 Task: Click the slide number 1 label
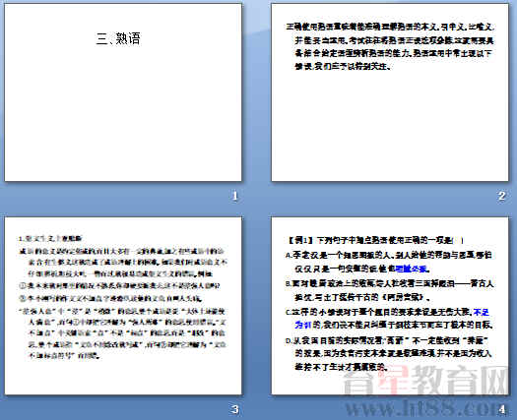point(234,196)
